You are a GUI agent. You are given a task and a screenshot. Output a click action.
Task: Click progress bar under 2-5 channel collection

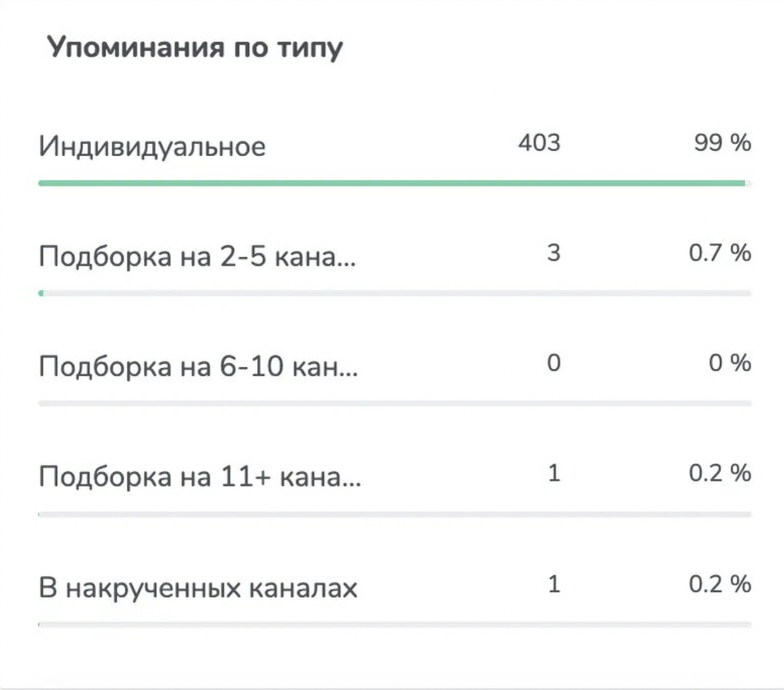(x=395, y=294)
